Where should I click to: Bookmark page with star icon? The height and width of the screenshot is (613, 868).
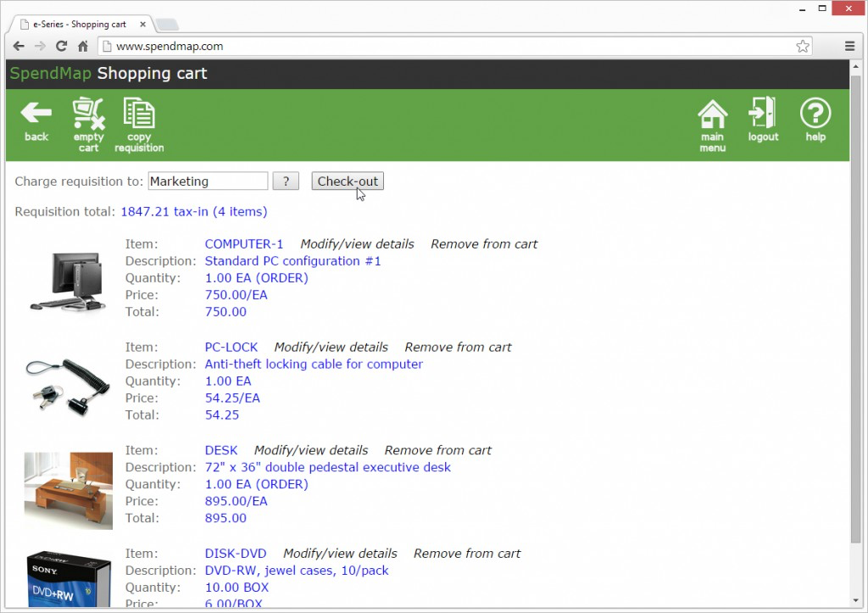click(803, 46)
